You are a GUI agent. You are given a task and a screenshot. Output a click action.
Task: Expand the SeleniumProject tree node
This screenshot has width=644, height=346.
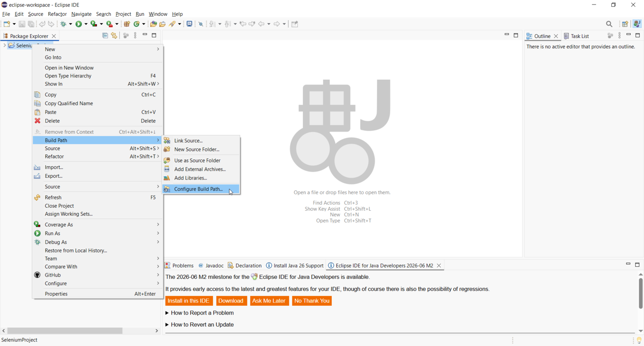[4, 45]
